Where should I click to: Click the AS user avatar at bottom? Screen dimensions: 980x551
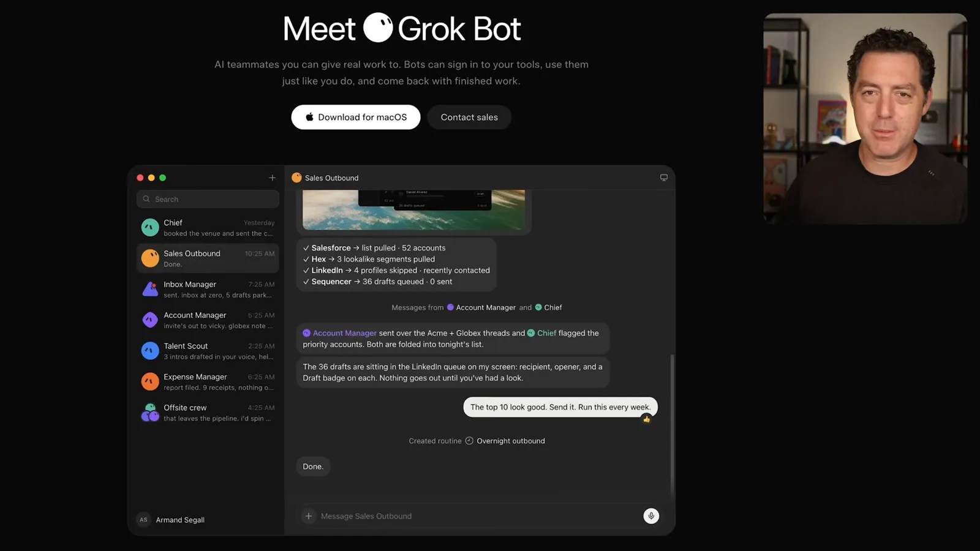(x=143, y=520)
